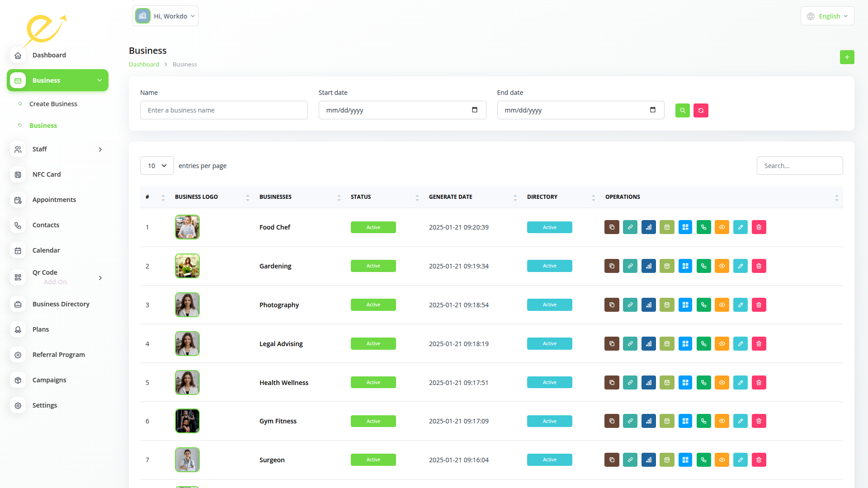Show QR code for Health Wellness
The image size is (868, 488).
coord(685,383)
